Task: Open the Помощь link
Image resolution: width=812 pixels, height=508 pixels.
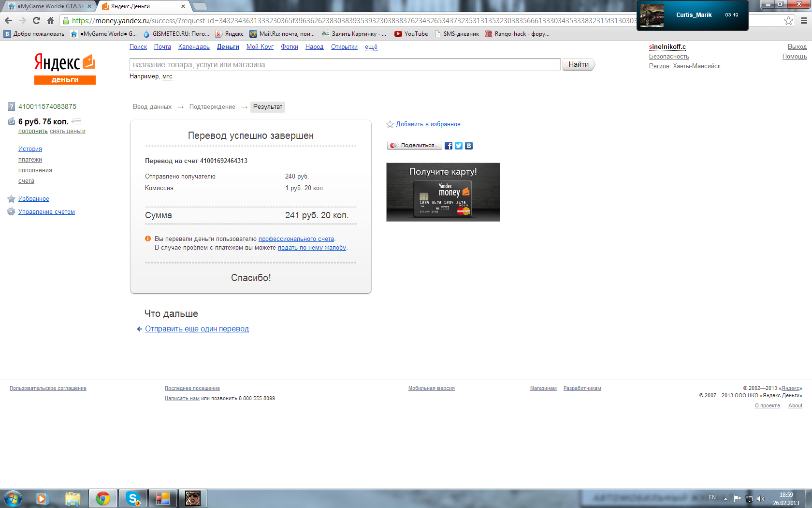Action: click(795, 57)
